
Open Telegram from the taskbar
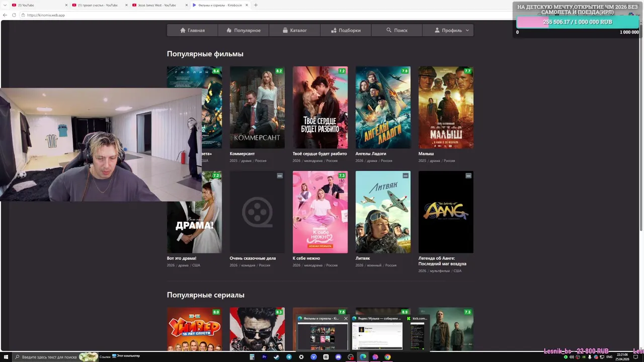point(289,357)
